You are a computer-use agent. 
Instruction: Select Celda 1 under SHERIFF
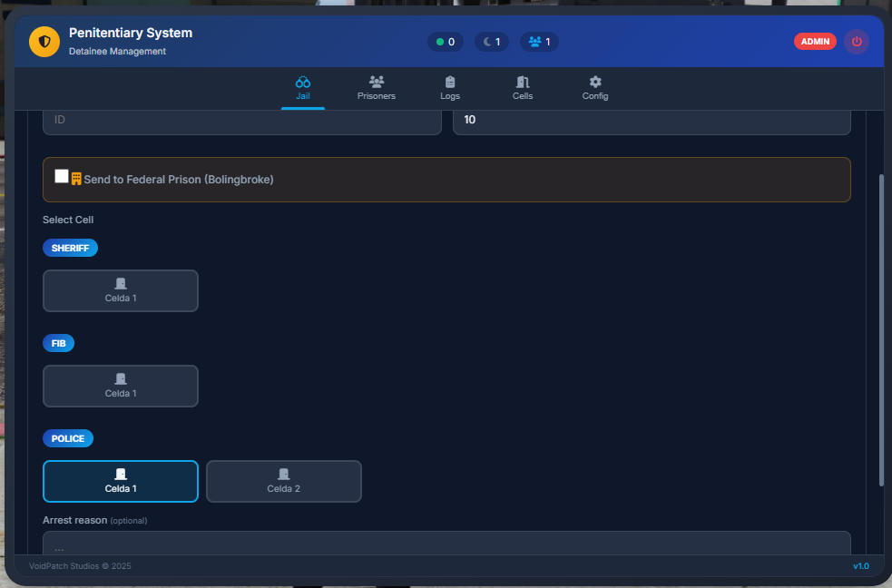click(121, 290)
